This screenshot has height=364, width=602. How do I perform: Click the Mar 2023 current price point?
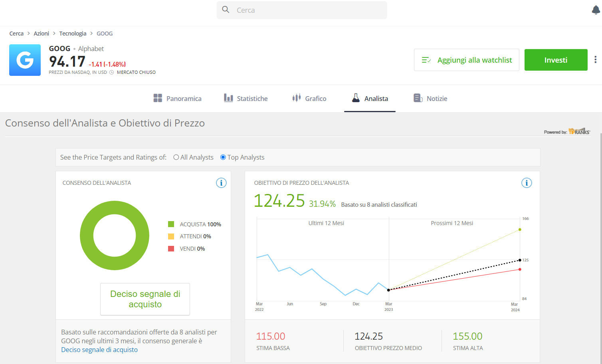(x=388, y=290)
